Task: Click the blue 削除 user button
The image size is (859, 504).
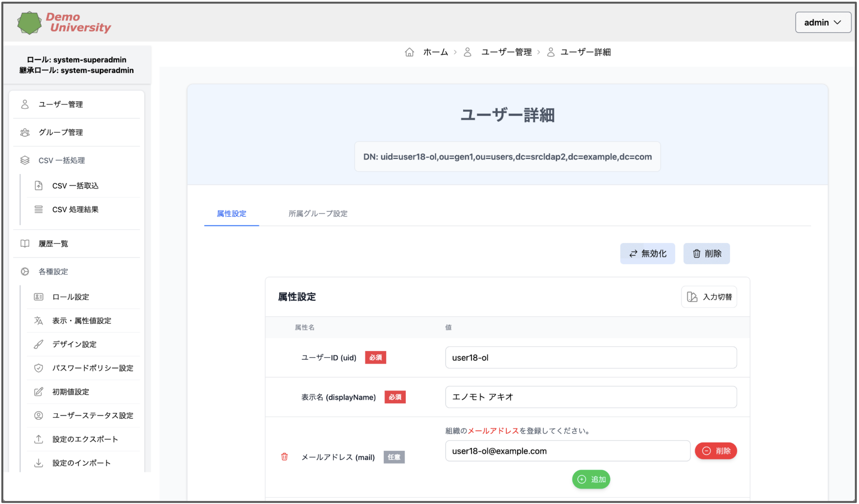Action: [707, 254]
